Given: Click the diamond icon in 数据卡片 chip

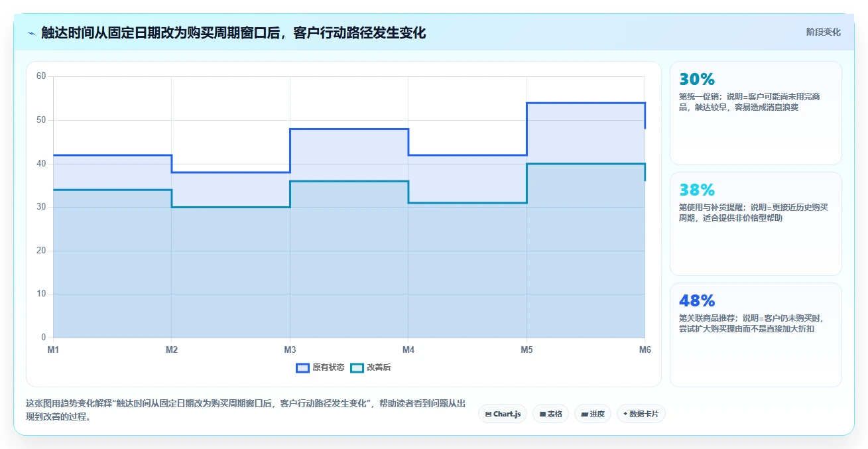Looking at the screenshot, I should click(625, 414).
